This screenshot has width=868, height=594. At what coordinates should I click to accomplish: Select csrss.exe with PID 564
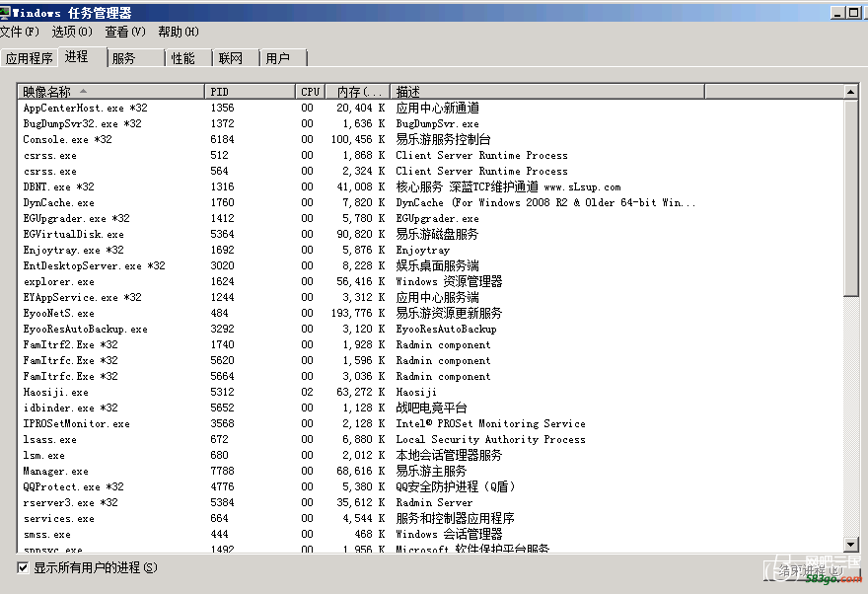[431, 171]
